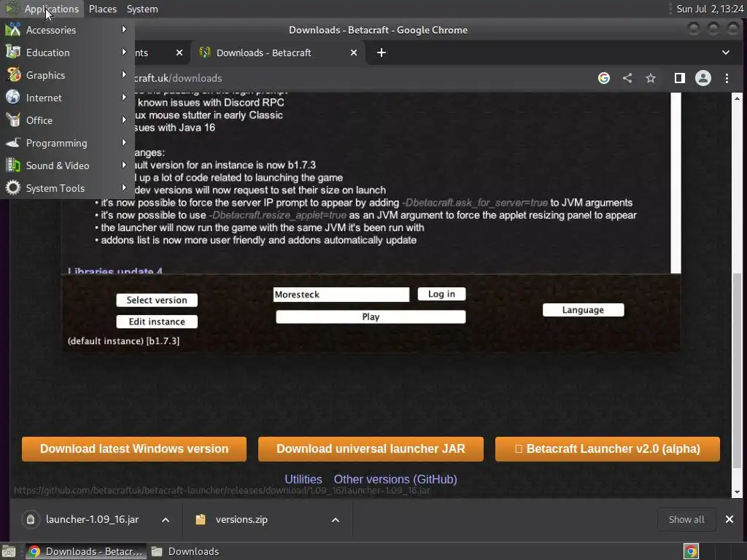The height and width of the screenshot is (560, 747).
Task: Open the System Tools submenu
Action: pyautogui.click(x=66, y=188)
